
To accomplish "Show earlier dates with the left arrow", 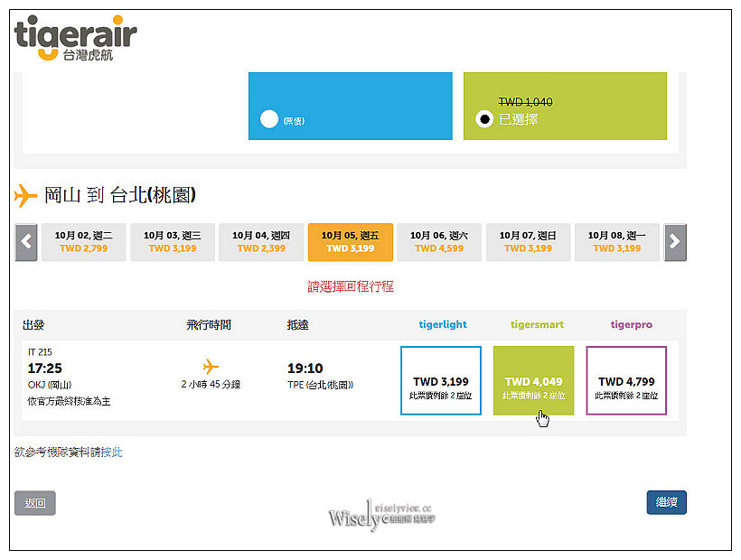I will coord(25,241).
